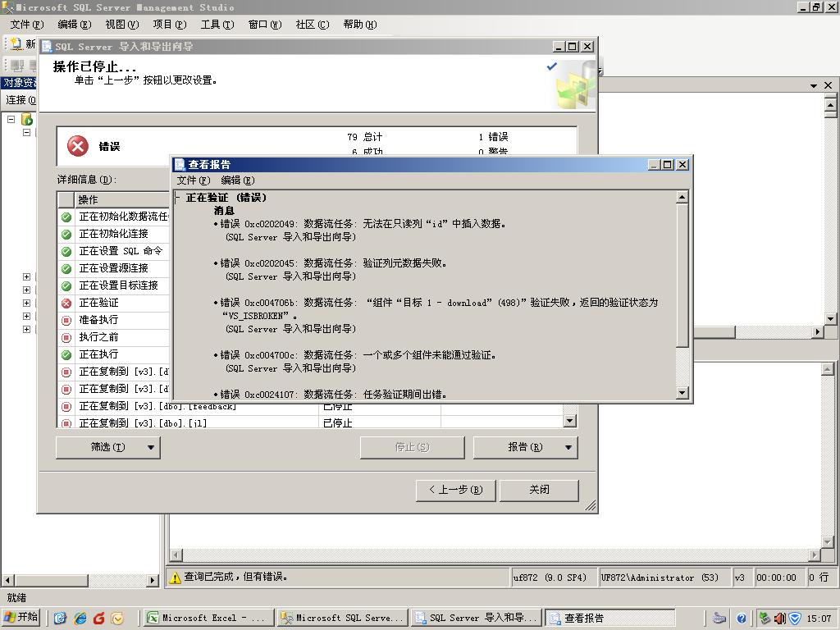Click the success icon for 正在初始化数据流任务 row
This screenshot has width=840, height=630.
tap(66, 217)
